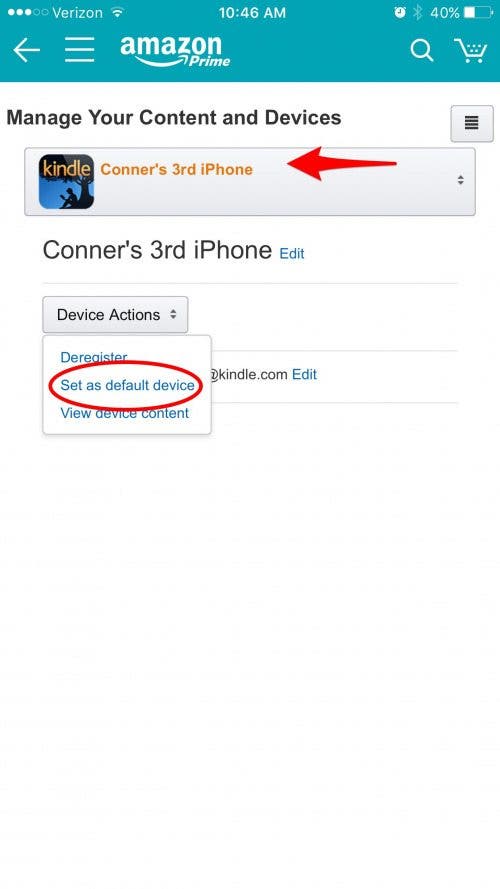
Task: Edit the kindle.com email address
Action: pyautogui.click(x=304, y=374)
